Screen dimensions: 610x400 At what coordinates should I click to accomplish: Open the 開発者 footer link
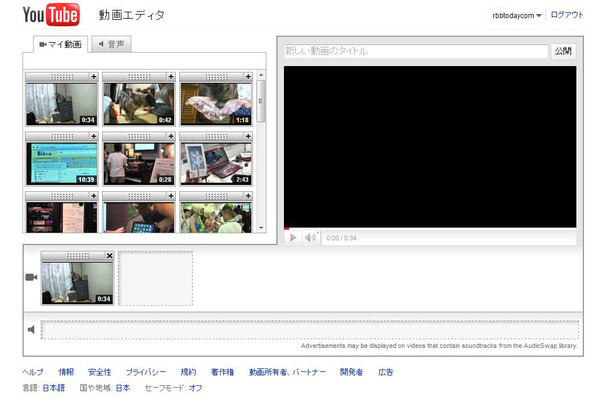[x=351, y=372]
